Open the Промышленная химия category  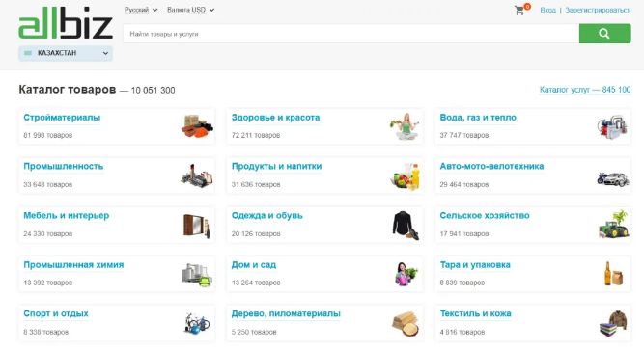click(73, 264)
